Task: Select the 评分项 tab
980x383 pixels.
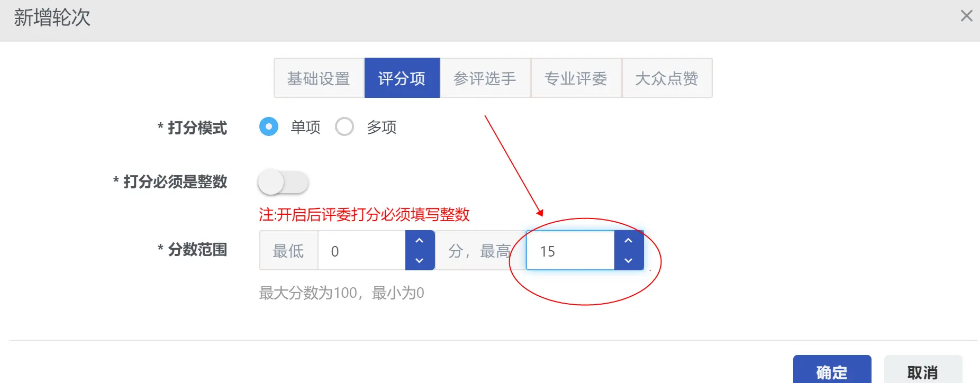Action: pyautogui.click(x=402, y=78)
